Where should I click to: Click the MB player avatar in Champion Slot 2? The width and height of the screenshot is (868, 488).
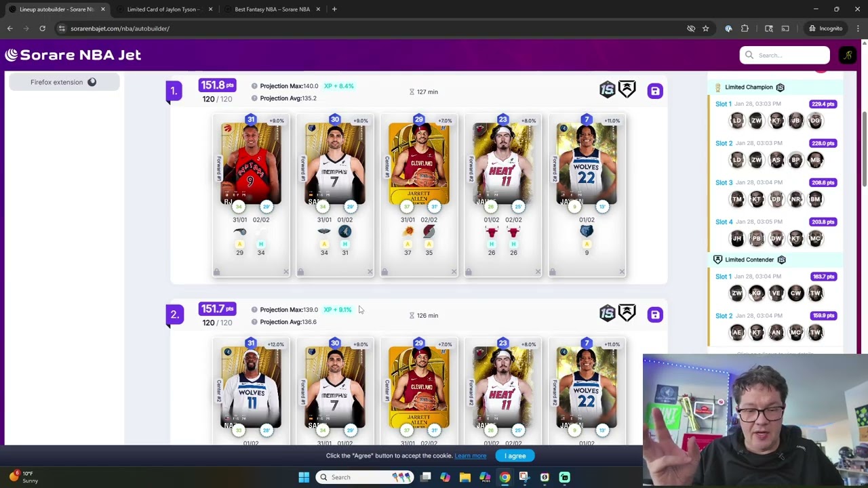pyautogui.click(x=815, y=160)
